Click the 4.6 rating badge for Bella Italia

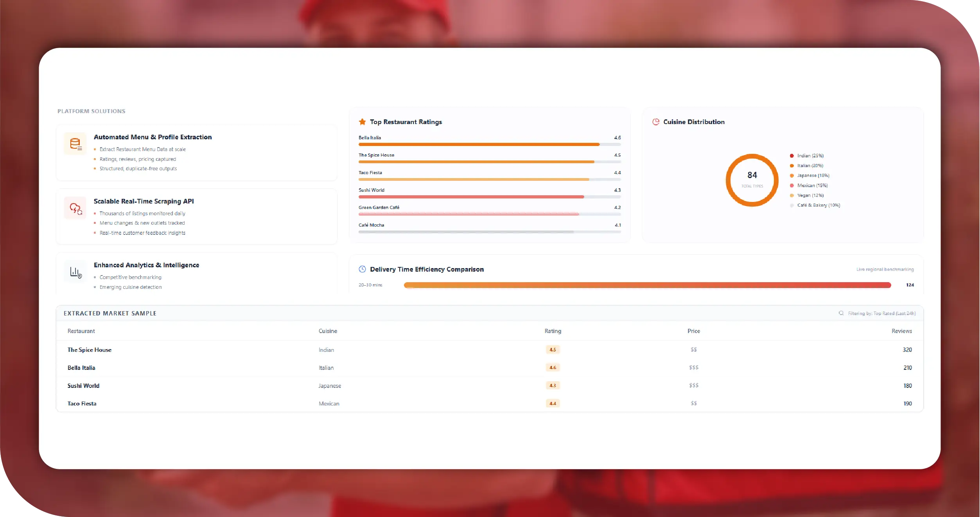click(553, 367)
